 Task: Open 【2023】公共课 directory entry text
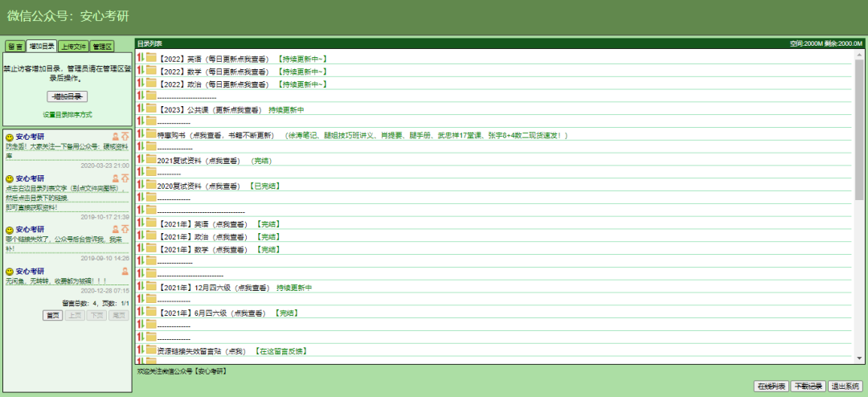tap(210, 109)
